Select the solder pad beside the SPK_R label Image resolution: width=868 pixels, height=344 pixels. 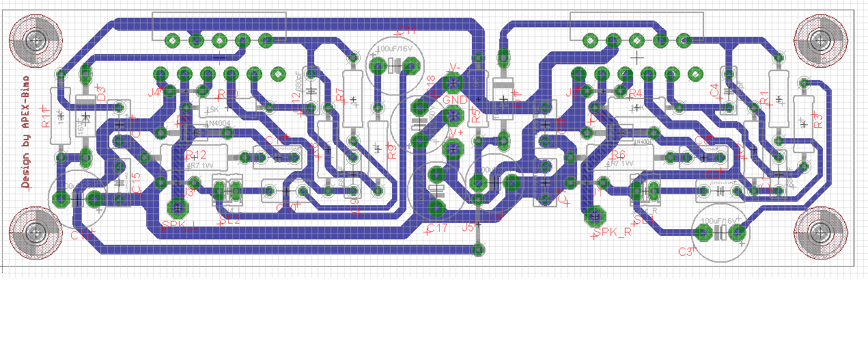tap(593, 217)
